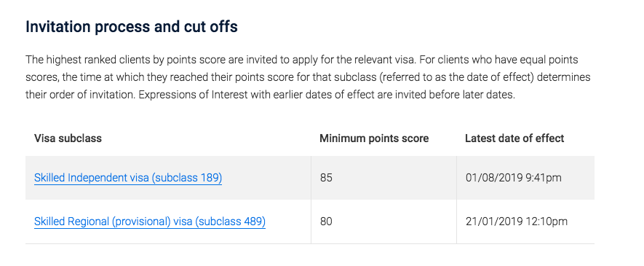Screen dimensions: 644x266
Task: Click the Minimum points score column header
Action: point(374,138)
